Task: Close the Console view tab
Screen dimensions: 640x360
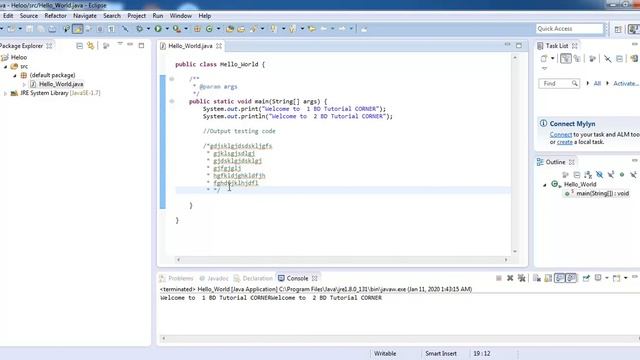Action: tap(314, 278)
